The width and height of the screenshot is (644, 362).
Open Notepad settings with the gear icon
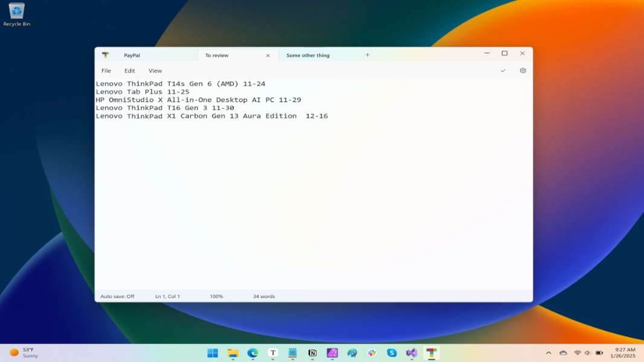[522, 71]
